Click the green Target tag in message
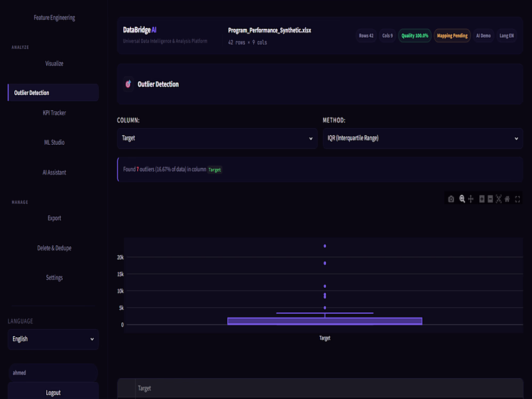 coord(214,170)
